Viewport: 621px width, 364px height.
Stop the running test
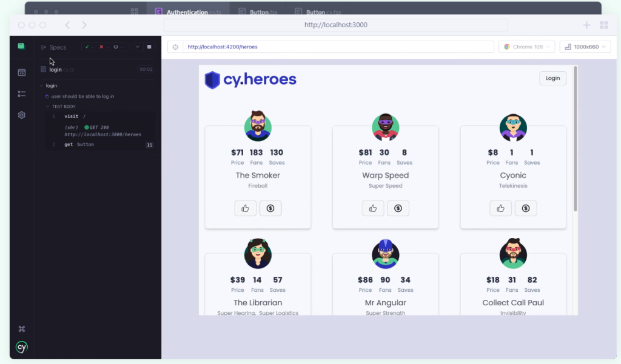tap(149, 47)
